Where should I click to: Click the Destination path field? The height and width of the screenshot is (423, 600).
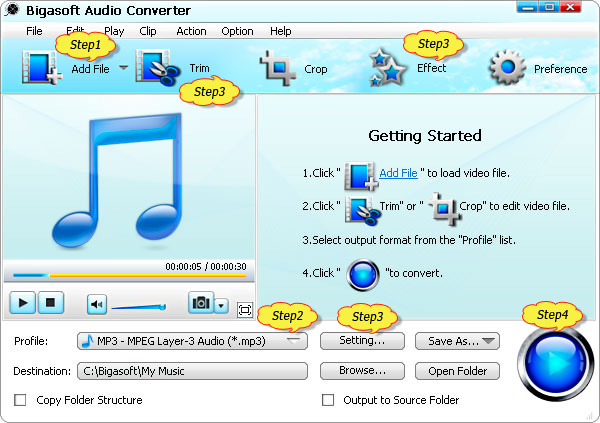pyautogui.click(x=192, y=371)
